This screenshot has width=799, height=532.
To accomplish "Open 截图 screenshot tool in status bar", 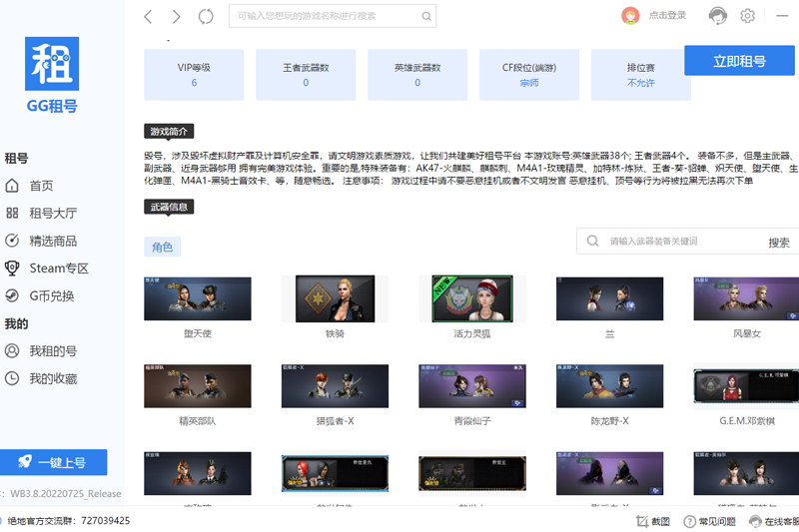I will pyautogui.click(x=653, y=521).
